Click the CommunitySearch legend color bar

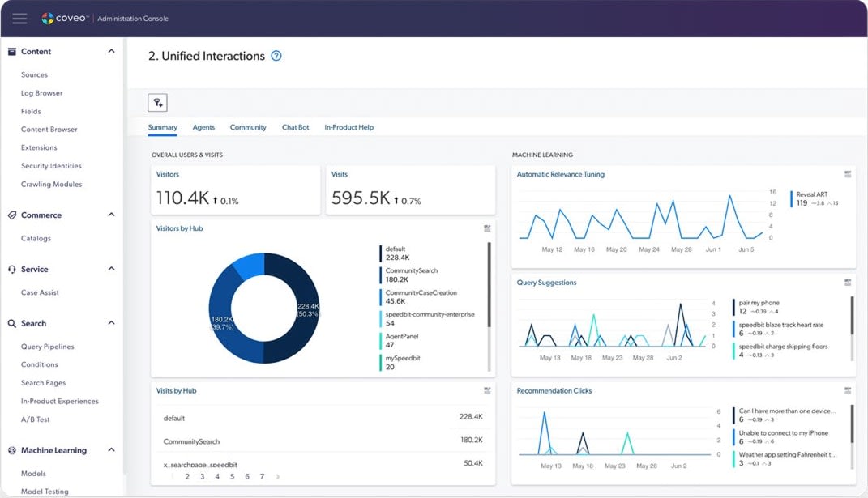[380, 275]
